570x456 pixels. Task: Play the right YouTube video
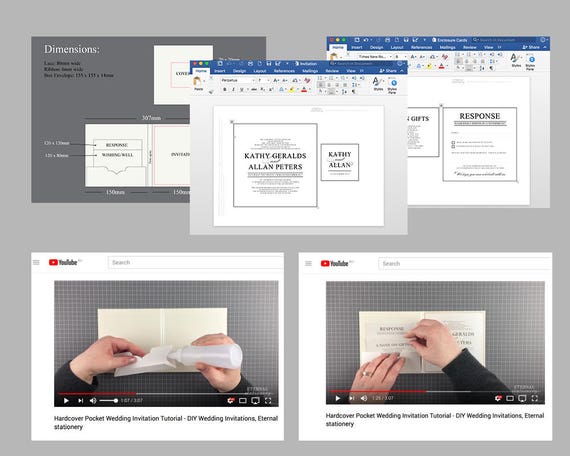(338, 398)
